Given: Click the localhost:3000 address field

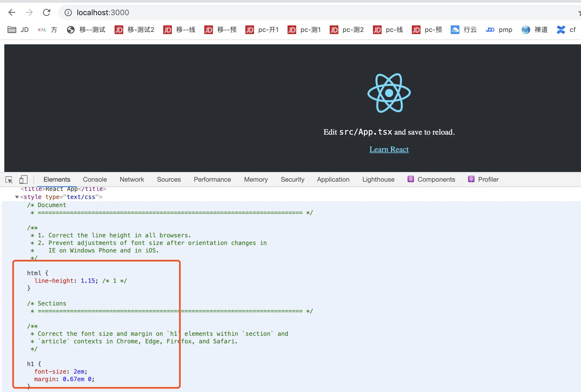Looking at the screenshot, I should [x=103, y=12].
